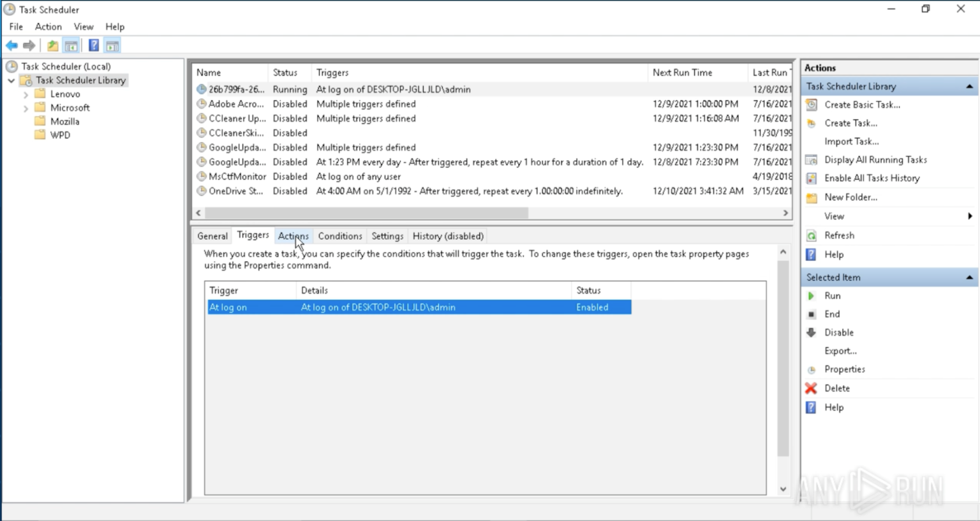
Task: Click the green Run play icon
Action: click(x=811, y=296)
